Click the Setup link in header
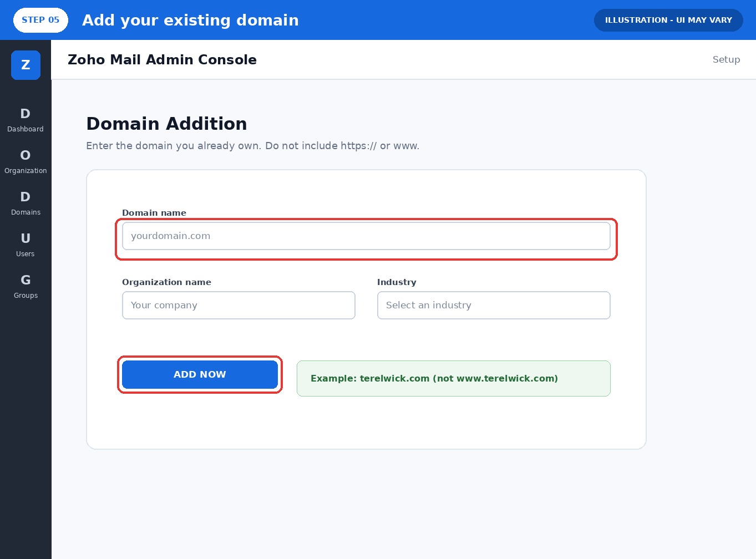 (726, 59)
